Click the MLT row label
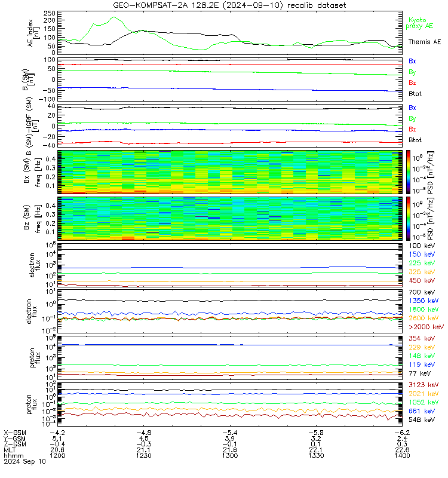 (10, 450)
